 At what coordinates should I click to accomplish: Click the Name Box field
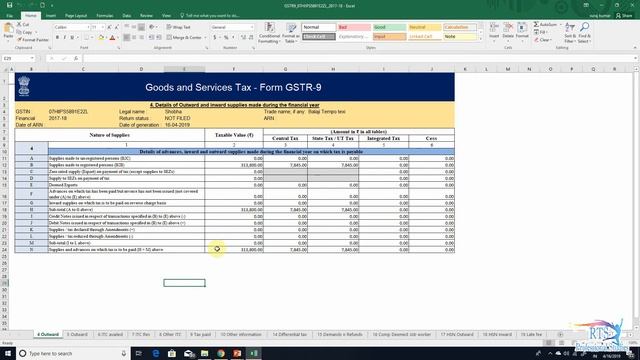point(18,58)
